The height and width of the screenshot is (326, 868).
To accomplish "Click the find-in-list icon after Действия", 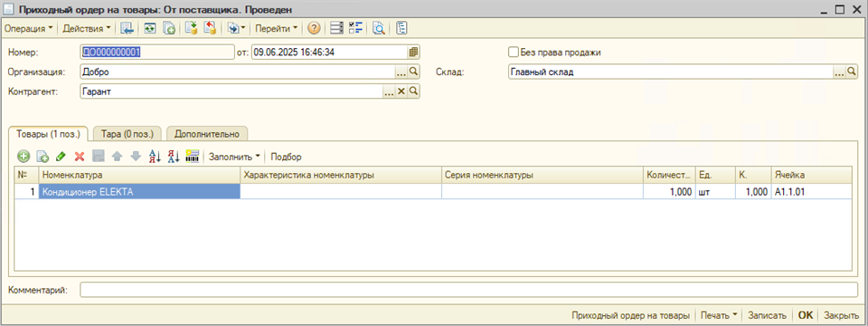I will 127,28.
